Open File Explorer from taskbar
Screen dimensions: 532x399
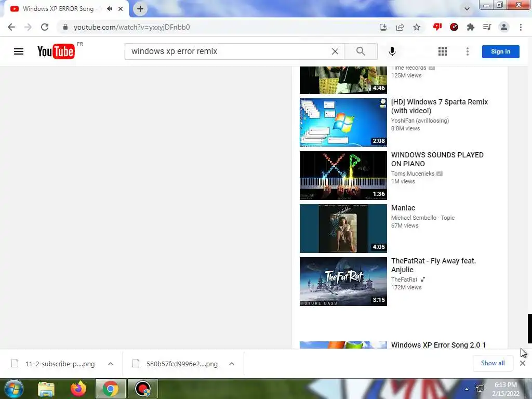click(x=46, y=389)
